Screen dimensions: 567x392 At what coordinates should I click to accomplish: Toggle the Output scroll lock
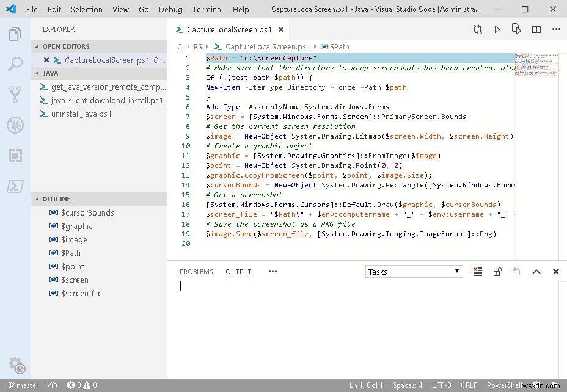click(x=497, y=272)
